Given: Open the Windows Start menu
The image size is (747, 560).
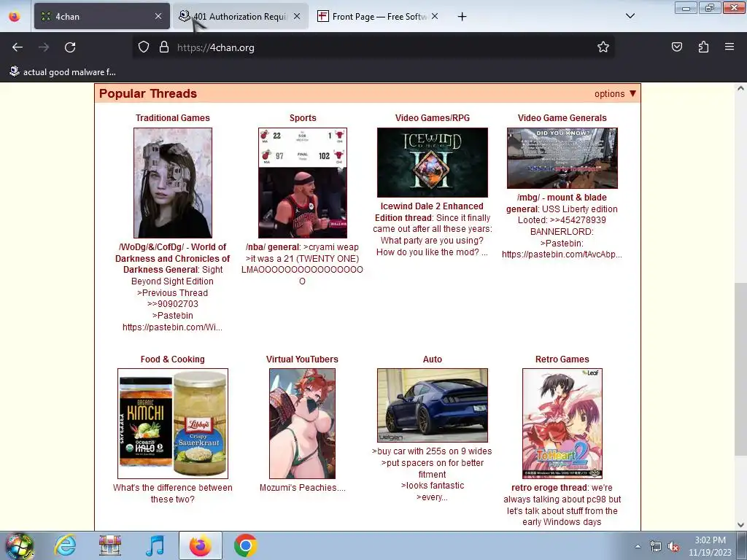Looking at the screenshot, I should [x=19, y=545].
